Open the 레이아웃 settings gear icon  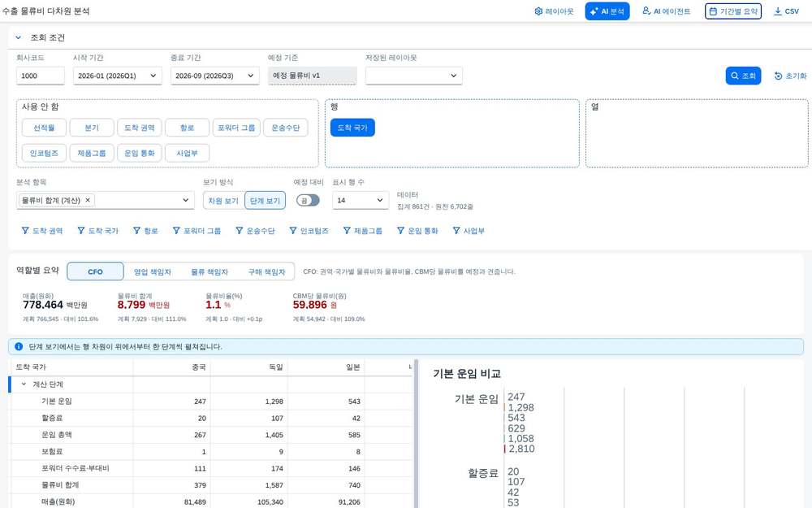click(x=538, y=11)
